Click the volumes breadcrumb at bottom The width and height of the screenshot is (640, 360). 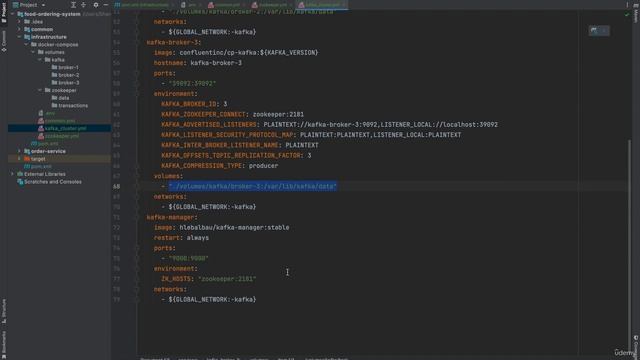click(x=259, y=358)
